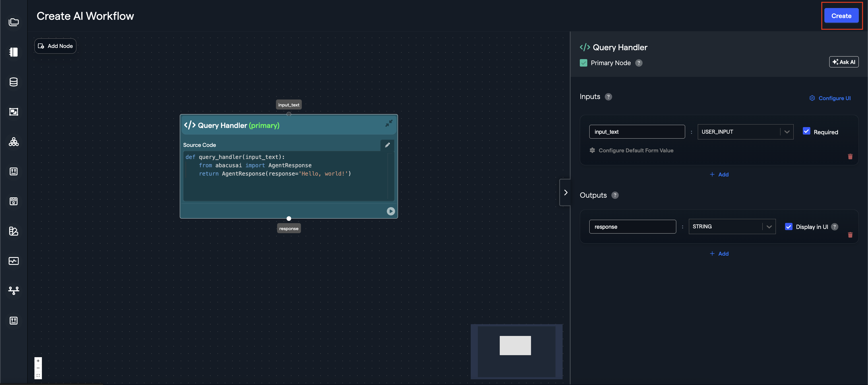Screen dimensions: 868x385
Task: Open the database icon in left sidebar
Action: [13, 82]
